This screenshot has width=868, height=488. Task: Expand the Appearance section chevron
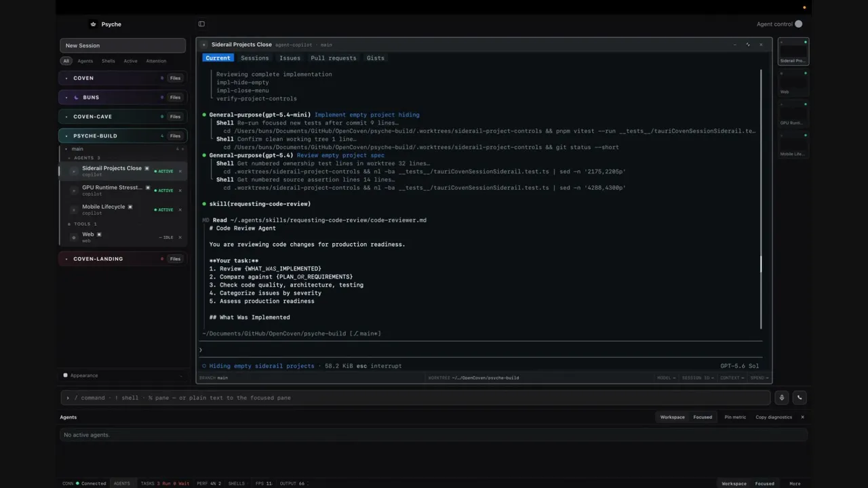tap(181, 375)
